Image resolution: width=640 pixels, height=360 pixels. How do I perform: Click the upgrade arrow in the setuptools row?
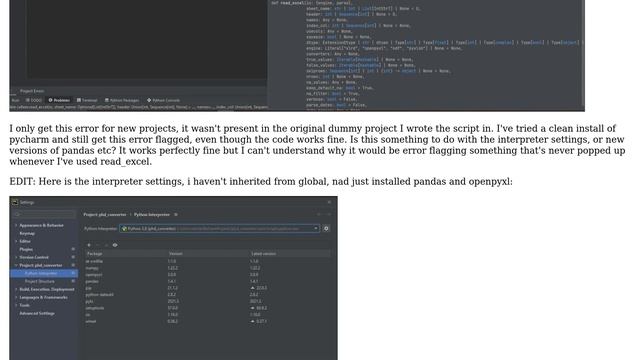click(252, 308)
